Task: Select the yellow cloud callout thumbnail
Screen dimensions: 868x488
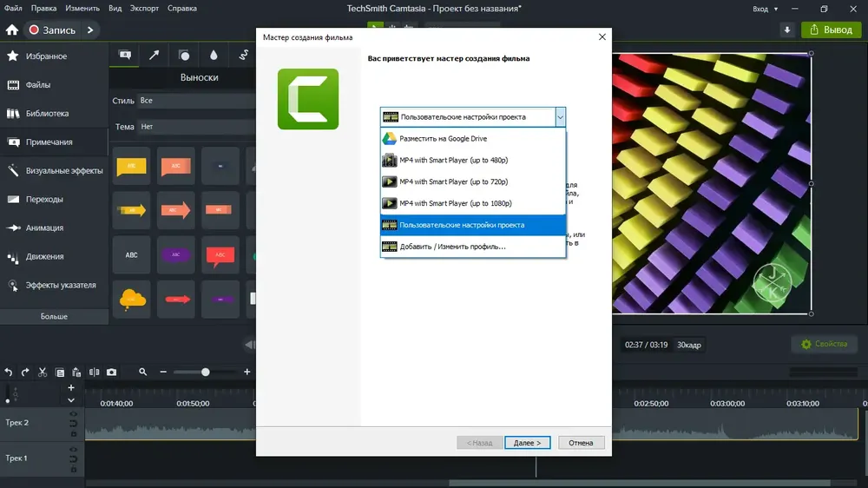Action: tap(132, 299)
